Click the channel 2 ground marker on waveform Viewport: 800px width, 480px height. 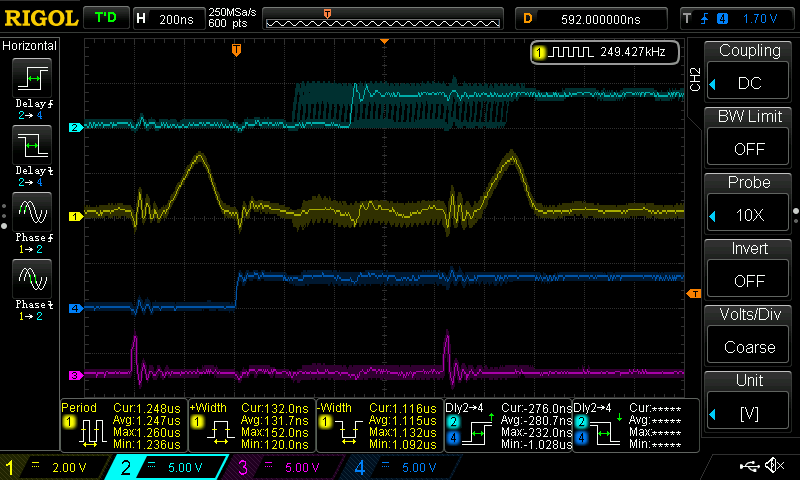tap(76, 128)
